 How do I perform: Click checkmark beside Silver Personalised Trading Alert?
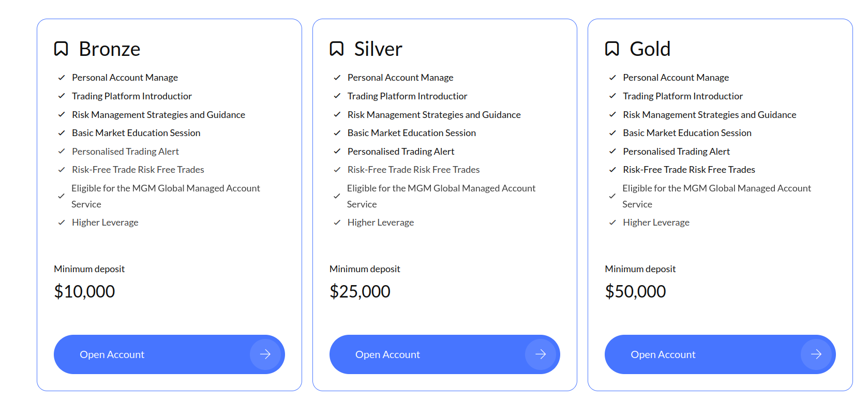pyautogui.click(x=337, y=151)
